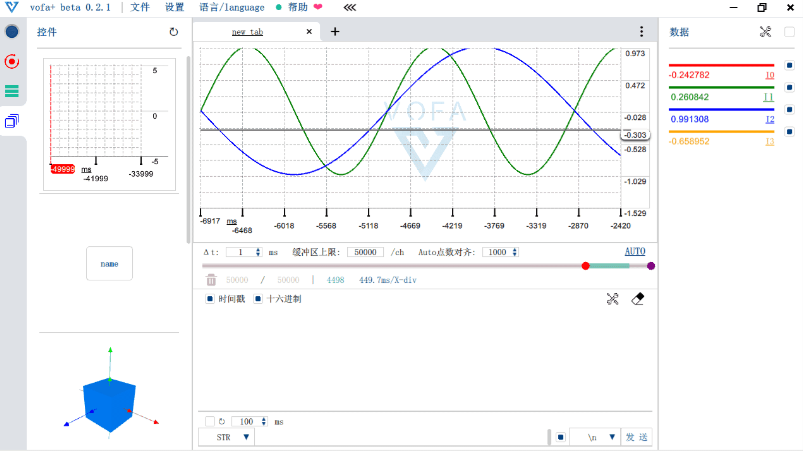The height and width of the screenshot is (451, 803).
Task: Toggle the timestamp checkbox
Action: tap(209, 299)
